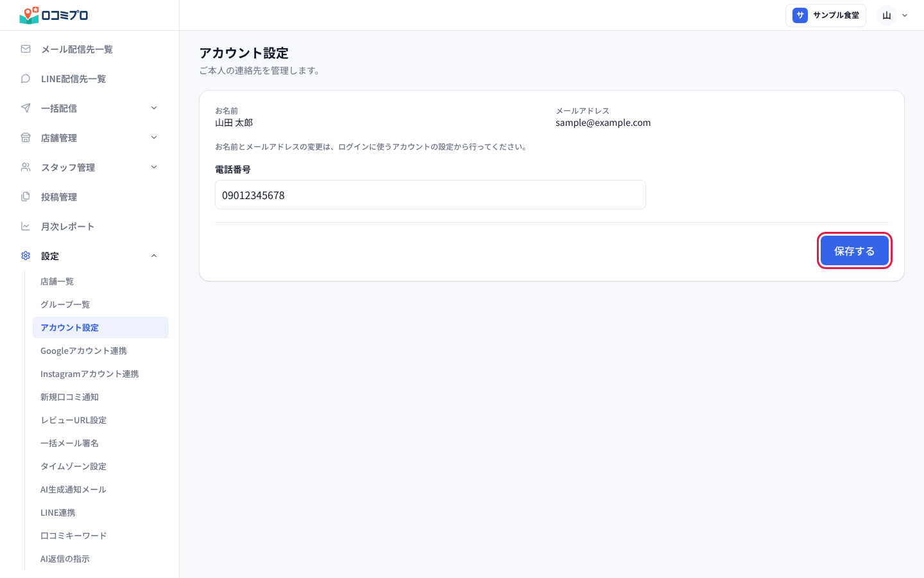
Task: Click the blue サ store badge icon
Action: 800,15
